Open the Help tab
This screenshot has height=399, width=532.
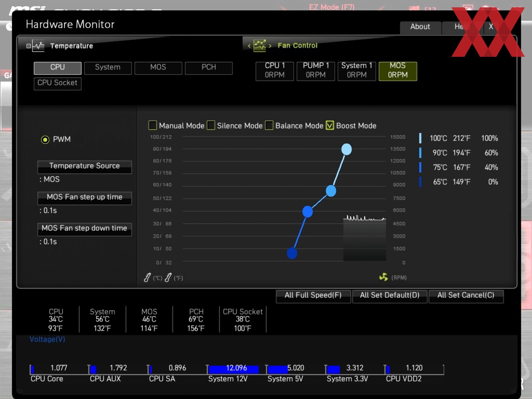click(462, 27)
